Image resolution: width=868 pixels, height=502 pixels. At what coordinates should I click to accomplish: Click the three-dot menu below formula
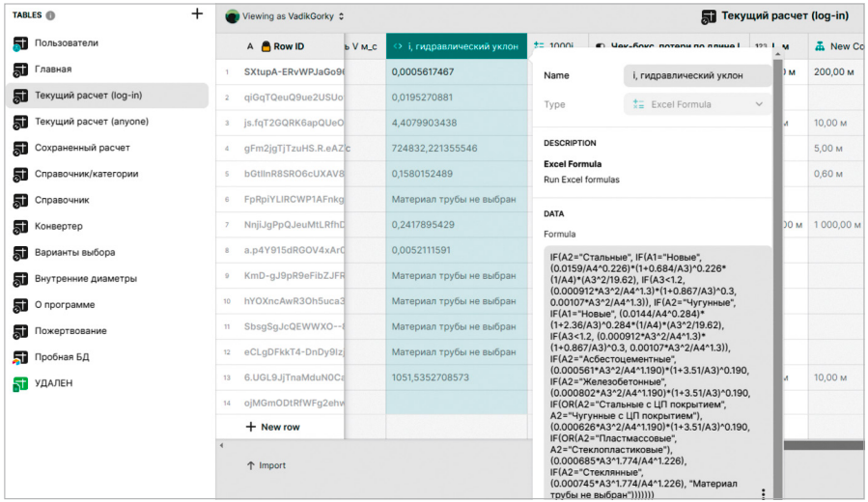pyautogui.click(x=763, y=493)
